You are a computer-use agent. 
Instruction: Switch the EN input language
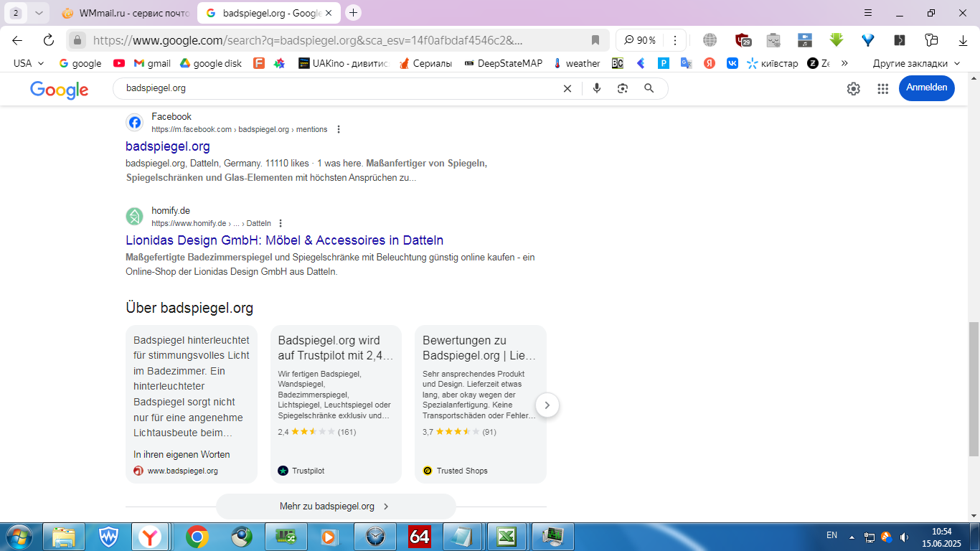click(x=831, y=535)
